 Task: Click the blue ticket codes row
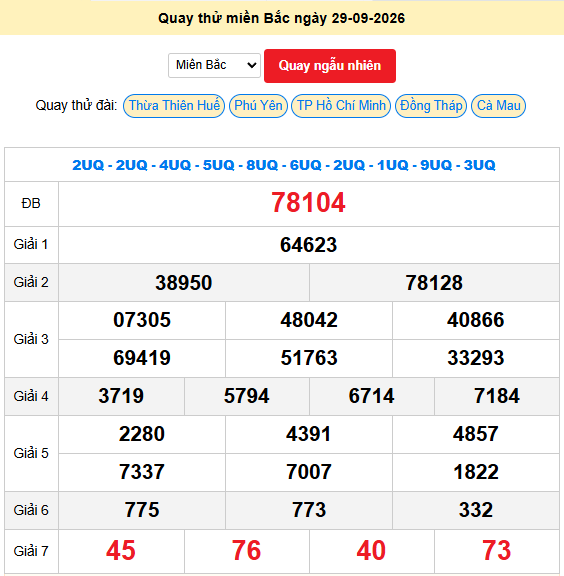click(284, 165)
